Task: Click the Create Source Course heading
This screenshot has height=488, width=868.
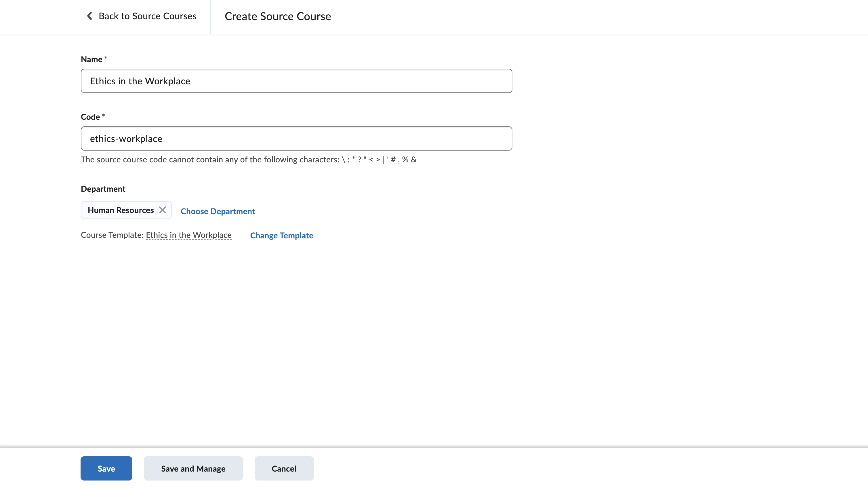Action: click(278, 16)
